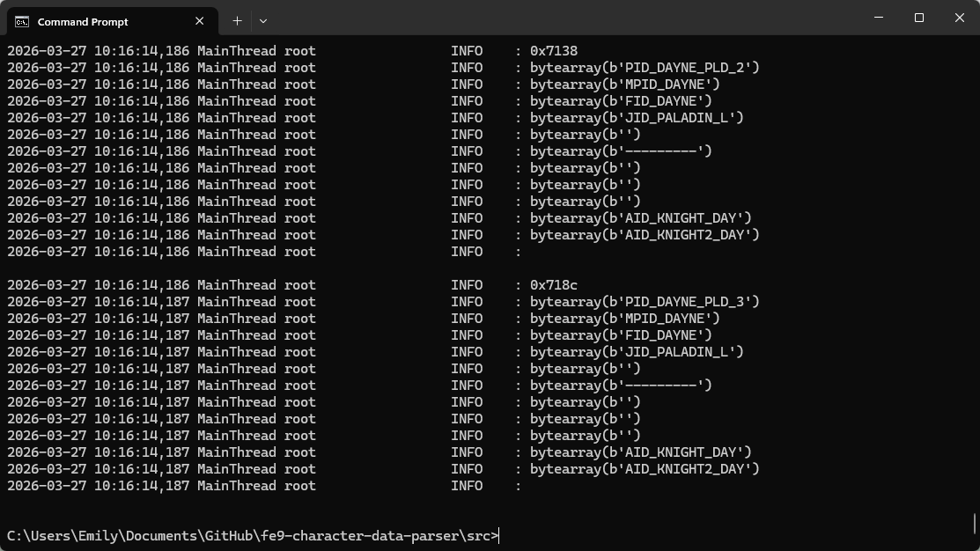Minimize the terminal window
Viewport: 980px width, 551px height.
pos(878,18)
